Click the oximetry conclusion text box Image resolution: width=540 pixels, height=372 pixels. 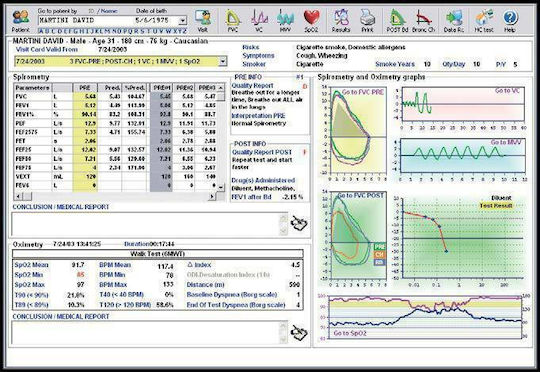point(149,332)
